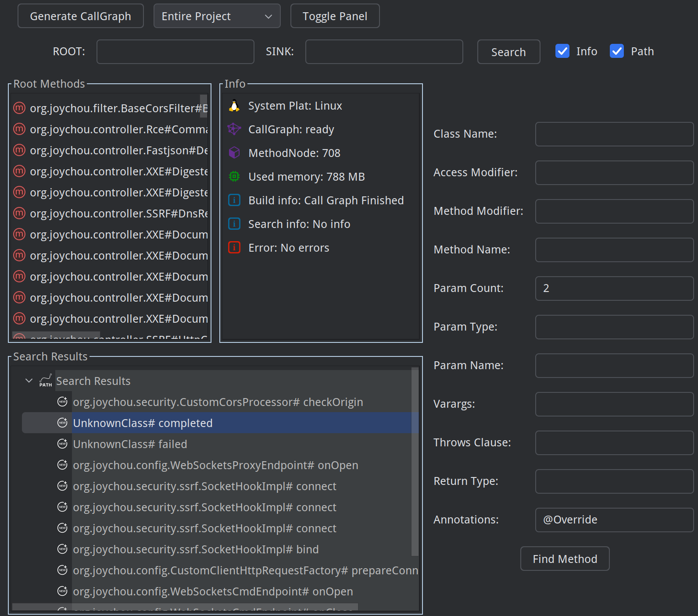This screenshot has width=698, height=616.
Task: Click the Build info icon
Action: [x=234, y=200]
